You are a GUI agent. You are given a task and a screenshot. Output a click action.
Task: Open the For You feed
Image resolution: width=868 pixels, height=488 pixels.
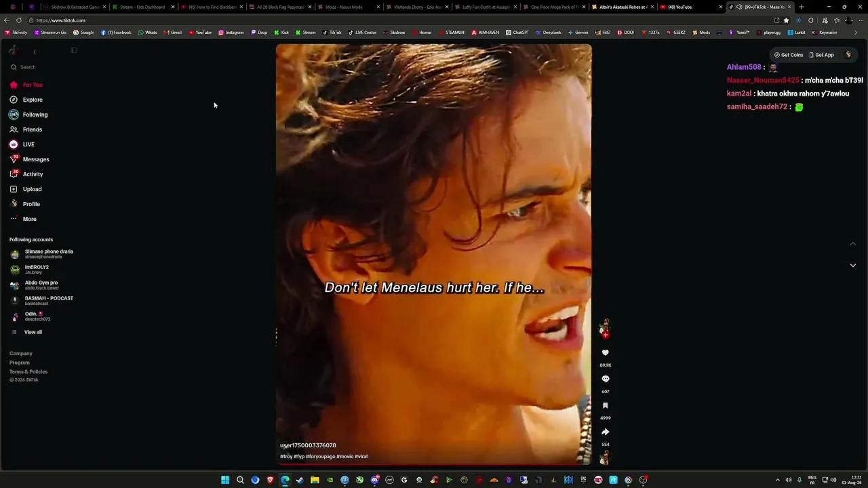(27, 85)
